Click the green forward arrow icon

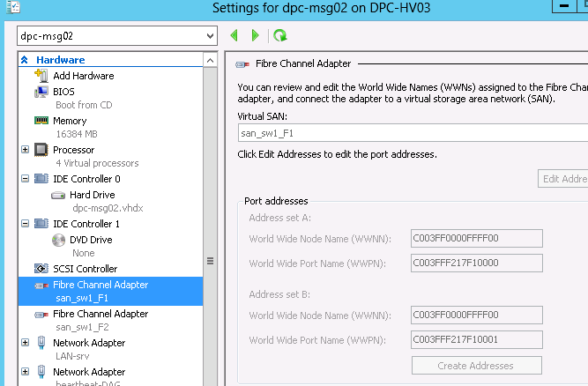tap(255, 35)
